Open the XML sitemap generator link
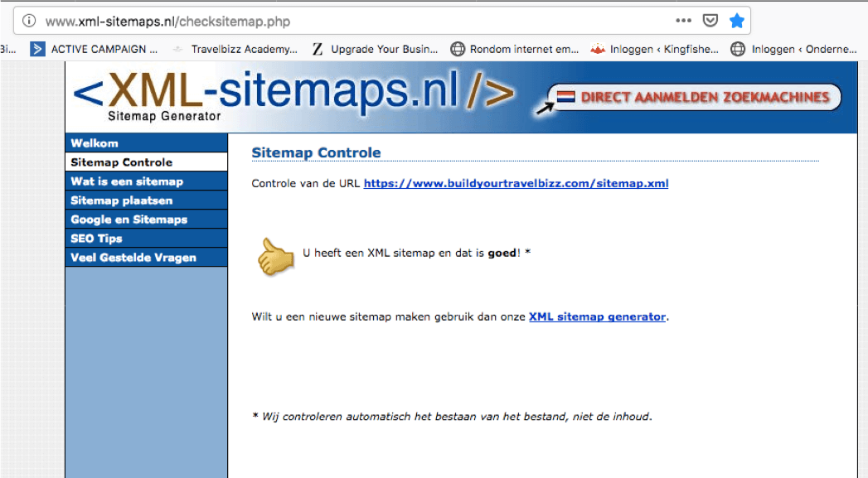 597,317
